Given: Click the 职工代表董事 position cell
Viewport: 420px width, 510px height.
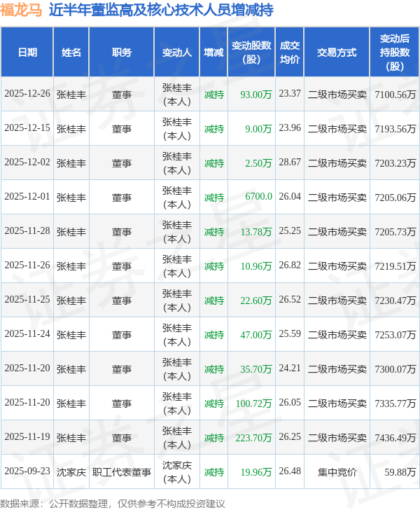Looking at the screenshot, I should point(122,472).
